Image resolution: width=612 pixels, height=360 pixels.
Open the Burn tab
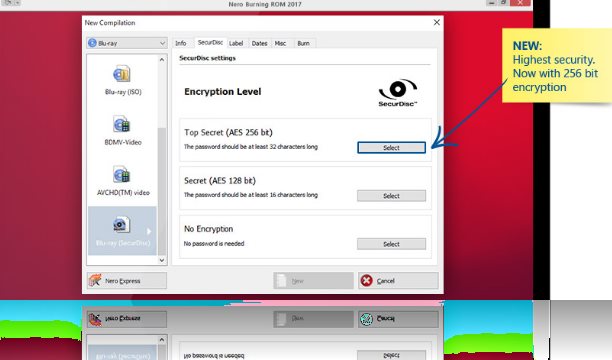click(303, 43)
